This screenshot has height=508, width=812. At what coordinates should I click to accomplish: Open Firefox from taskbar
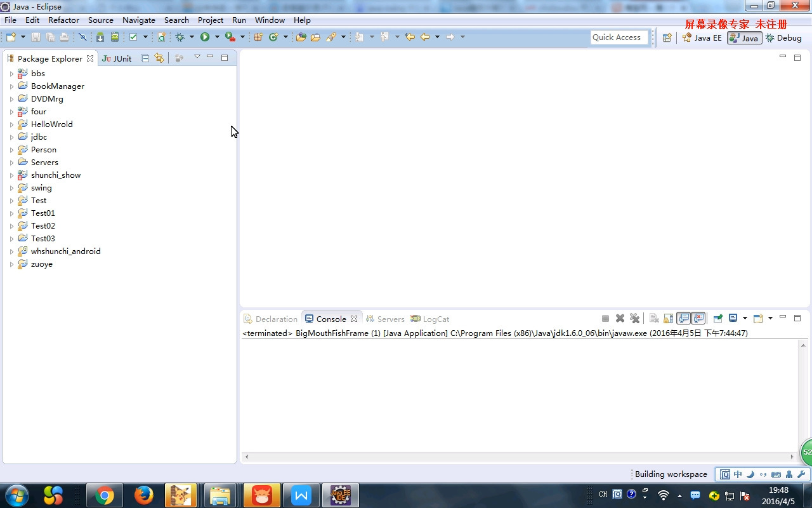[x=143, y=495]
